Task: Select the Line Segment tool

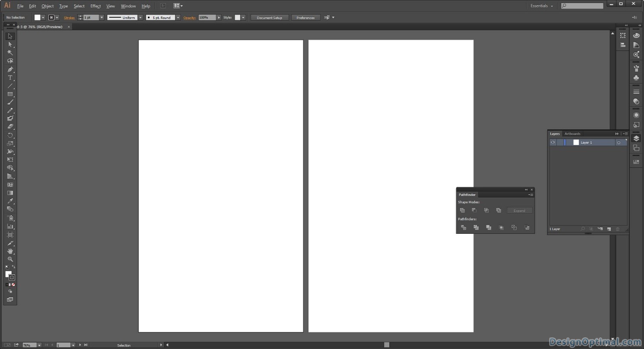Action: 10,86
